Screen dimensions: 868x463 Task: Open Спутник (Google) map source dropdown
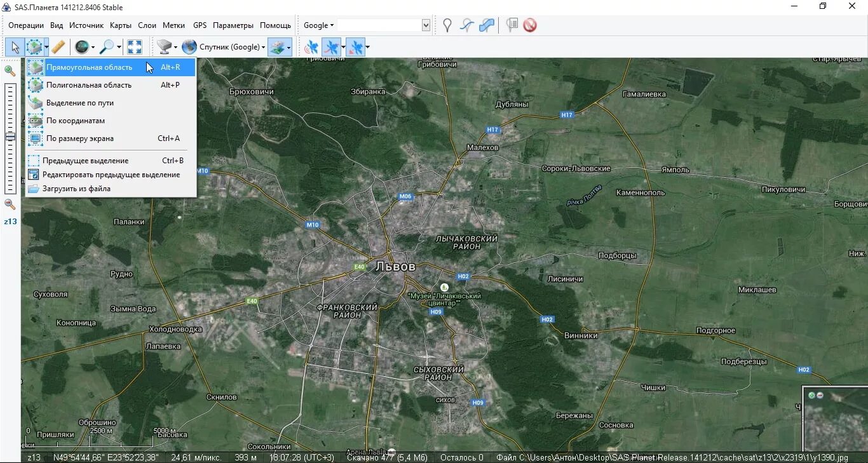coord(224,47)
